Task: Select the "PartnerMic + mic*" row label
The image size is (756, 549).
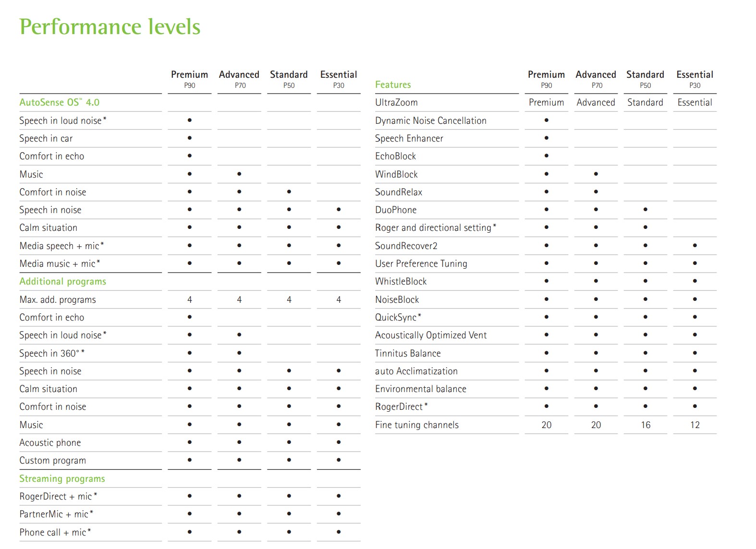Action: coord(56,514)
